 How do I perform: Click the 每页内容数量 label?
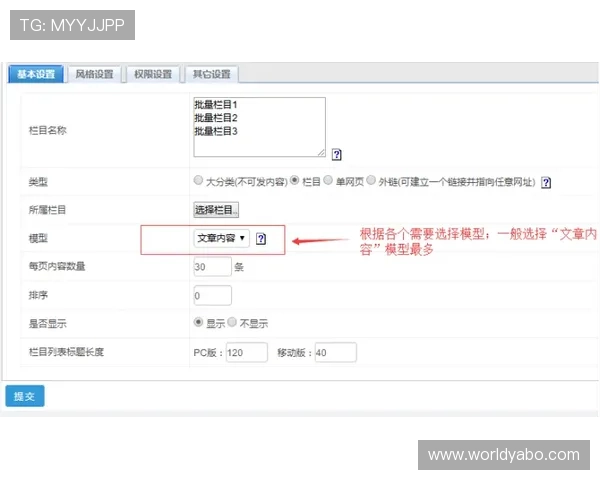[x=57, y=266]
